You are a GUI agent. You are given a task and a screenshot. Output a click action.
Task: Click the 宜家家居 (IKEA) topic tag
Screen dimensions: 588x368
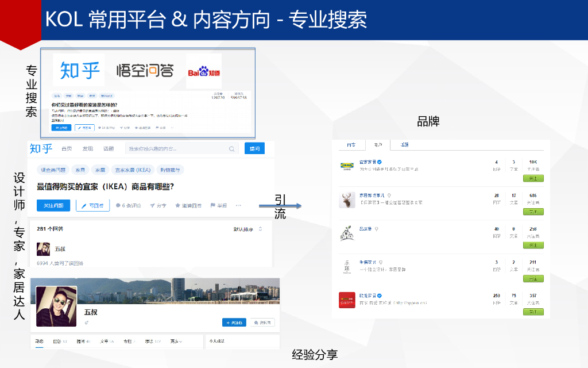tap(133, 170)
